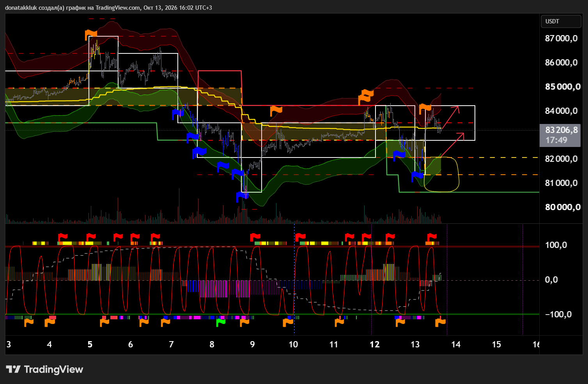Image resolution: width=588 pixels, height=384 pixels.
Task: Click the red oscillator flag just after the 10th's dotted line
Action: 300,237
